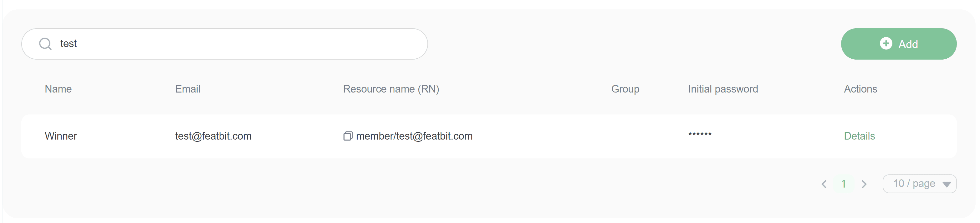Screen dimensions: 980x223
Task: Click the Name column header
Action: tap(58, 89)
